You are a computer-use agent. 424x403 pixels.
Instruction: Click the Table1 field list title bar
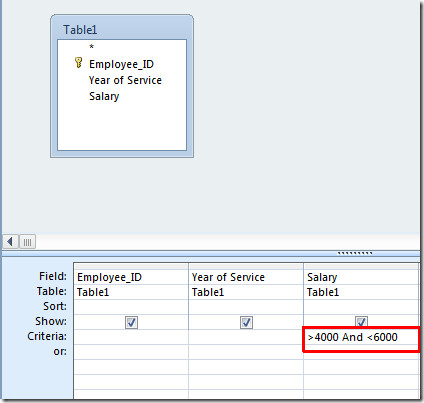pos(122,29)
